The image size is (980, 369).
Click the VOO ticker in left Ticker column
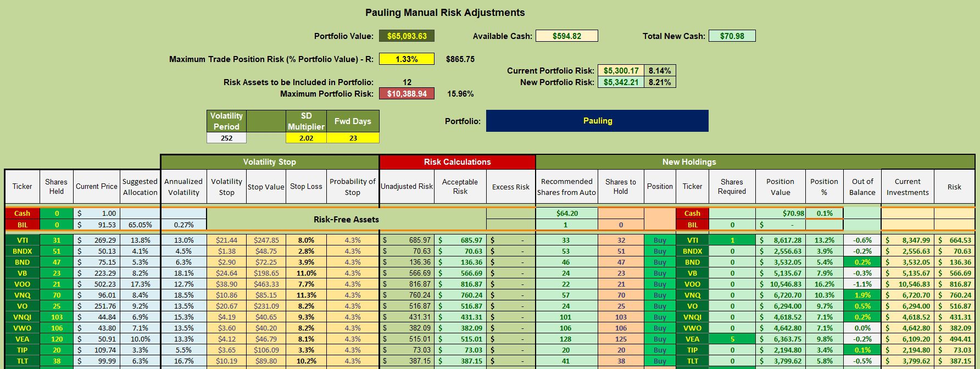22,284
